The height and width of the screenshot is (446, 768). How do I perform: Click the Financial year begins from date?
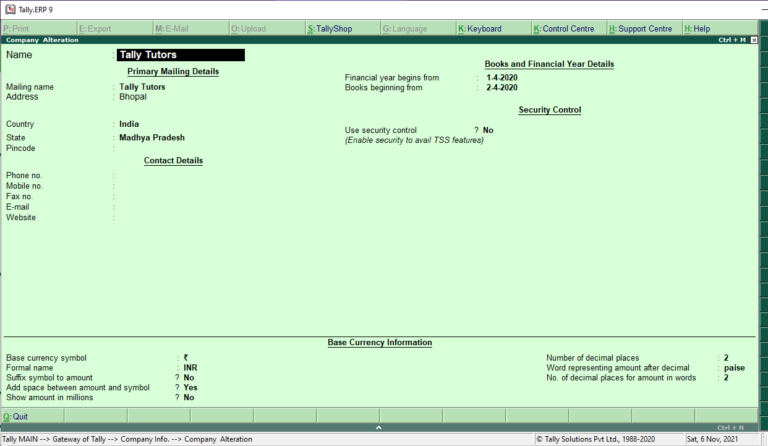click(502, 77)
